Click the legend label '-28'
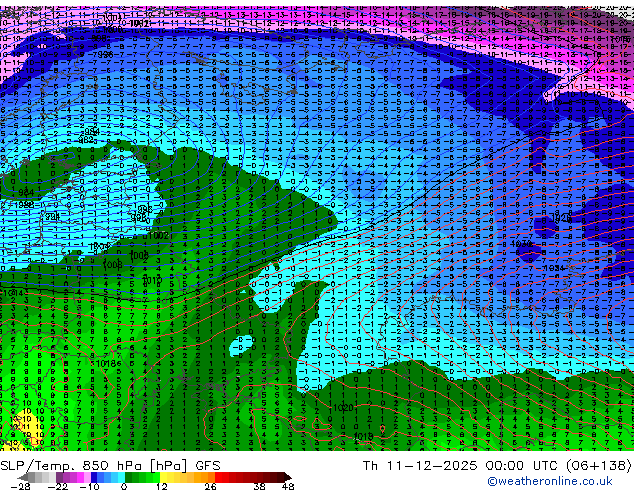This screenshot has height=490, width=634. [x=20, y=486]
